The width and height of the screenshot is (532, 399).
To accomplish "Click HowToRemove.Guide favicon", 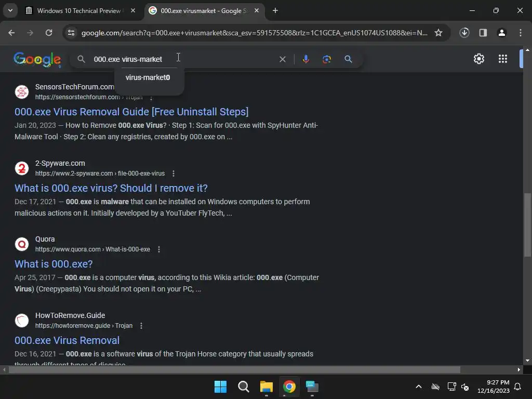I will point(22,321).
